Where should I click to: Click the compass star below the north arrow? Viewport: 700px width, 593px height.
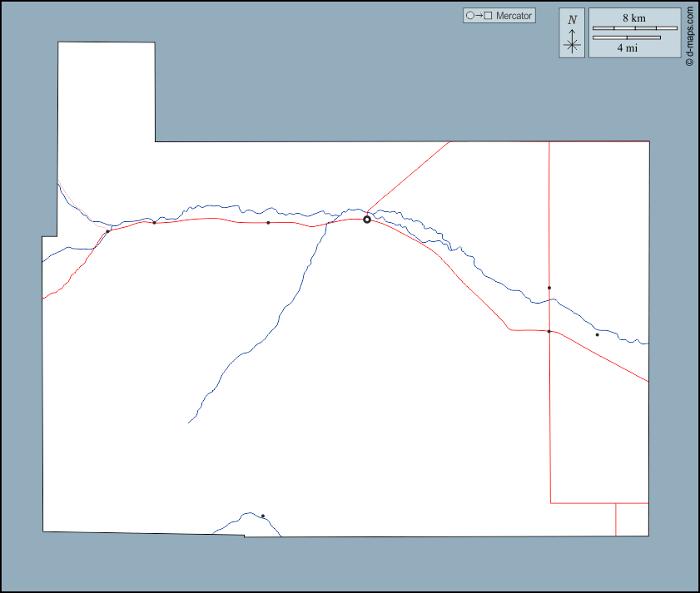point(572,46)
